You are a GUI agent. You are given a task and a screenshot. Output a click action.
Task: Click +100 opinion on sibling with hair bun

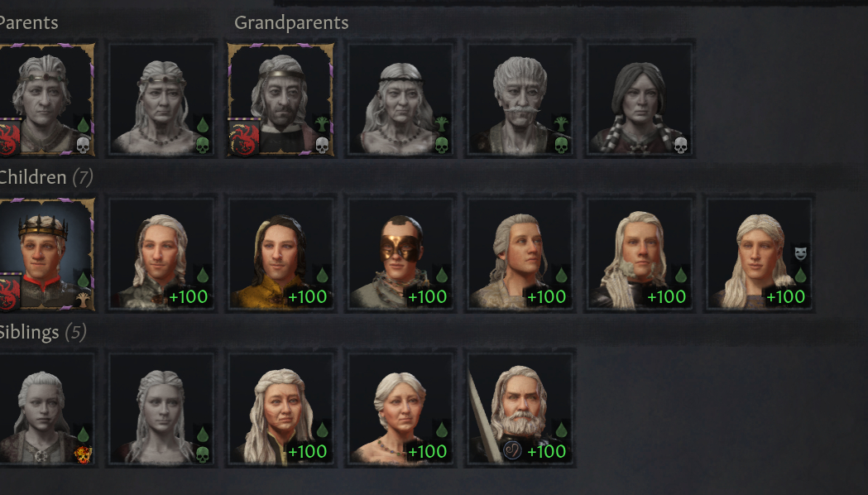[427, 452]
